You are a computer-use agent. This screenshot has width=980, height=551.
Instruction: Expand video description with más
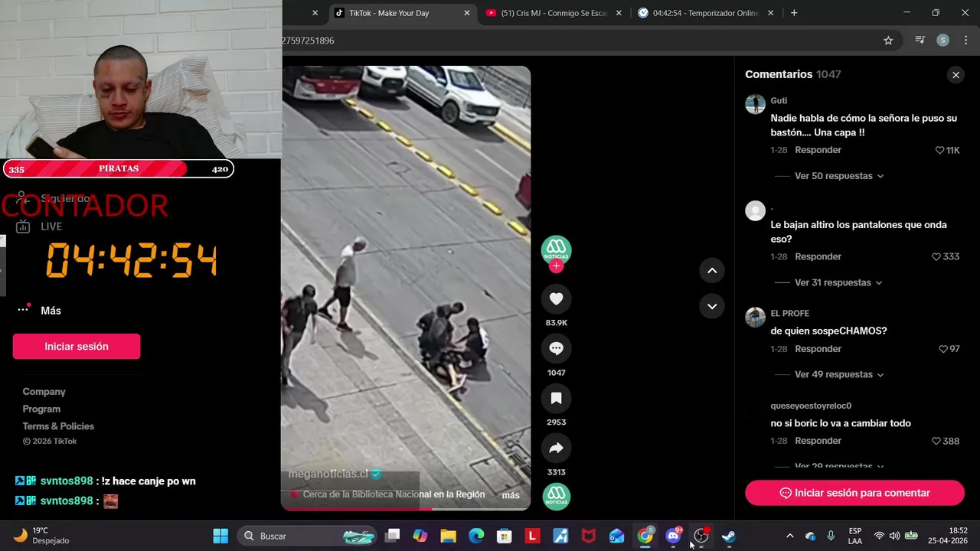pos(511,496)
